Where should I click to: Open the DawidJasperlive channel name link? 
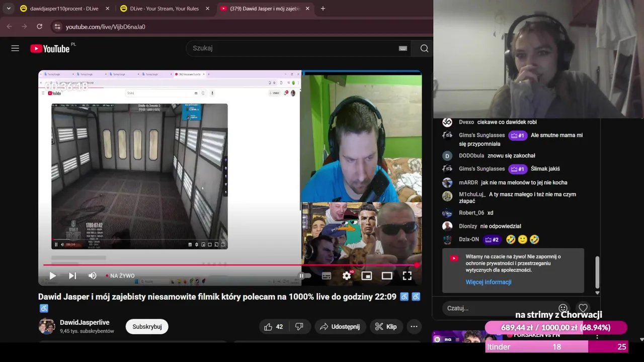pyautogui.click(x=85, y=322)
